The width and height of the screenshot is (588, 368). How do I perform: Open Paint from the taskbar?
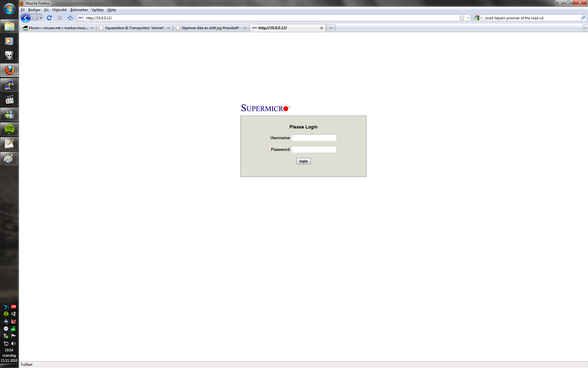click(9, 159)
